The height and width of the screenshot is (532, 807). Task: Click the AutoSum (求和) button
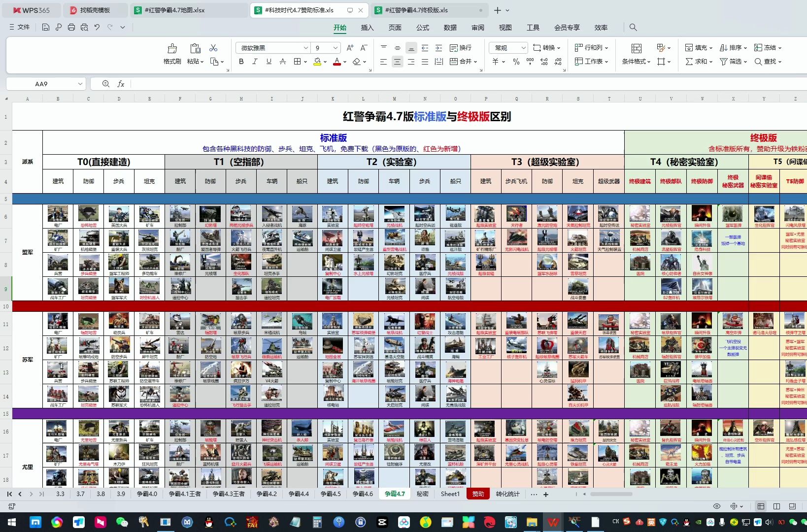(699, 62)
